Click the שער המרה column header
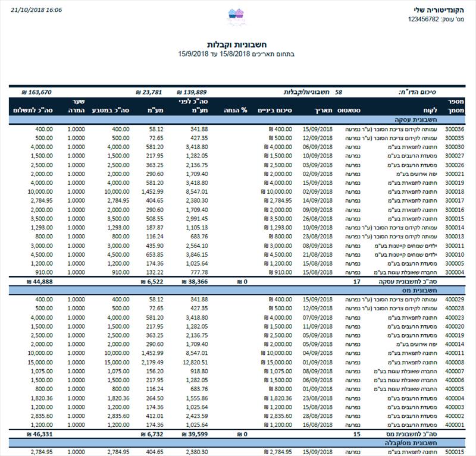This screenshot has height=456, width=476. coord(76,106)
